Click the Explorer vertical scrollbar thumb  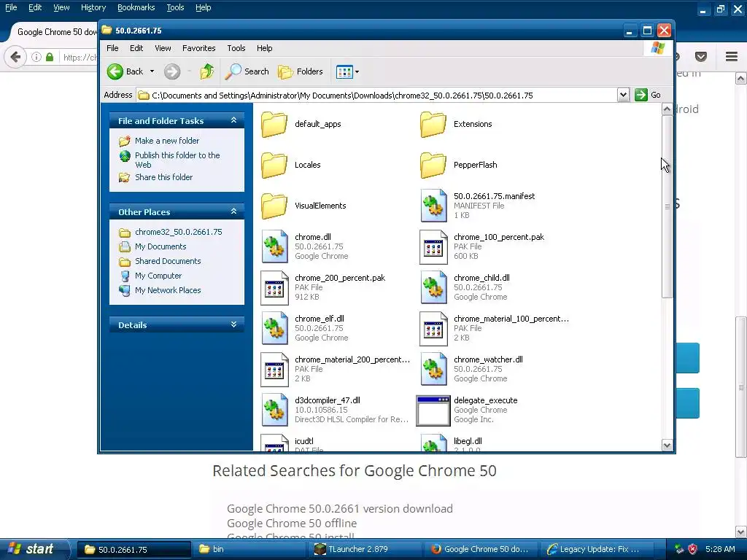click(667, 206)
